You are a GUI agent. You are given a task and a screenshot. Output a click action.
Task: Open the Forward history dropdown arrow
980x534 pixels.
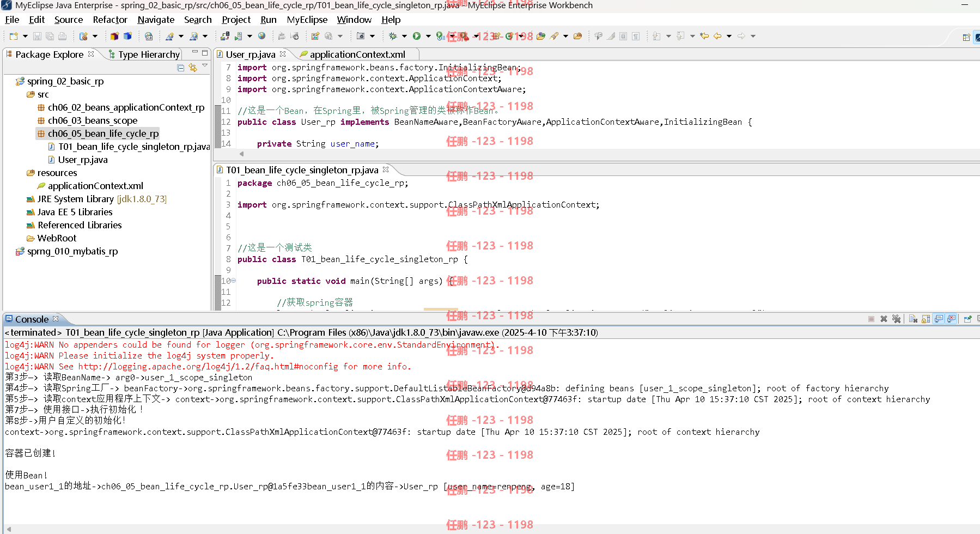pos(753,36)
